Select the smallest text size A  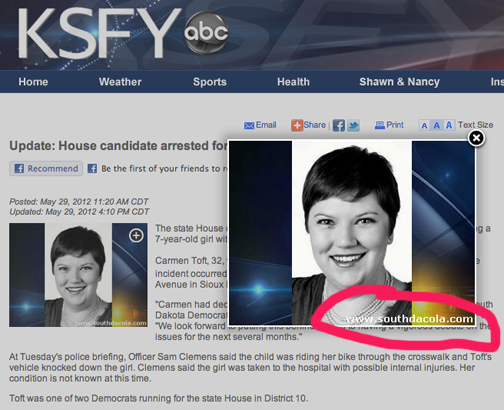424,125
